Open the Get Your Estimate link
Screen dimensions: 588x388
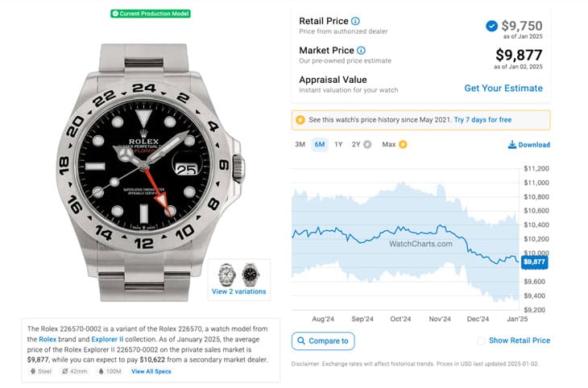[503, 88]
